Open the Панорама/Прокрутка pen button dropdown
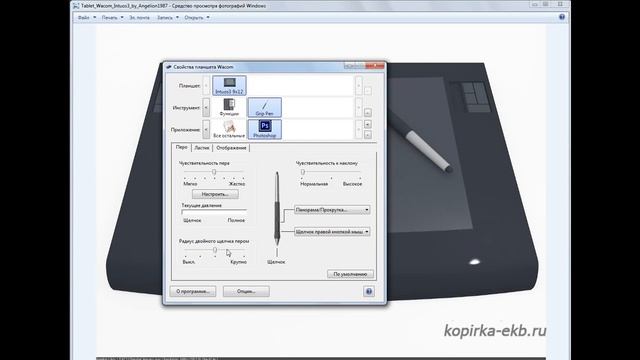The height and width of the screenshot is (360, 640). [x=332, y=210]
